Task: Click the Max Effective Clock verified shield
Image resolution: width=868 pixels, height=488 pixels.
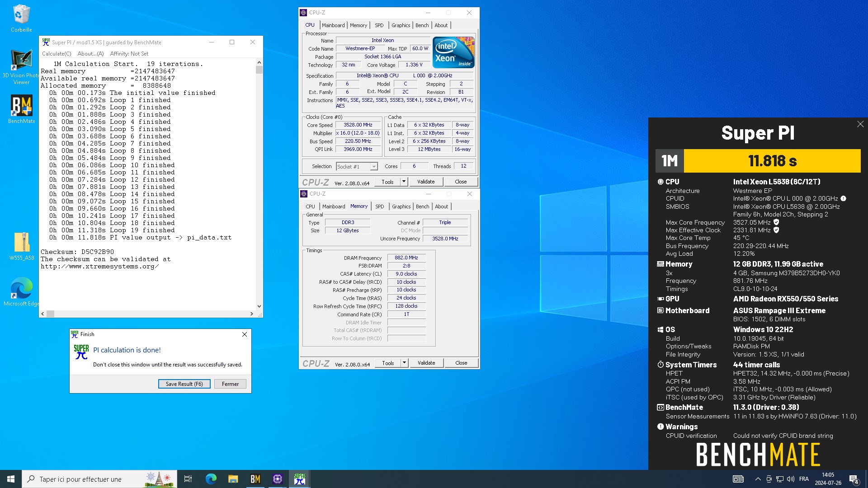Action: coord(776,230)
